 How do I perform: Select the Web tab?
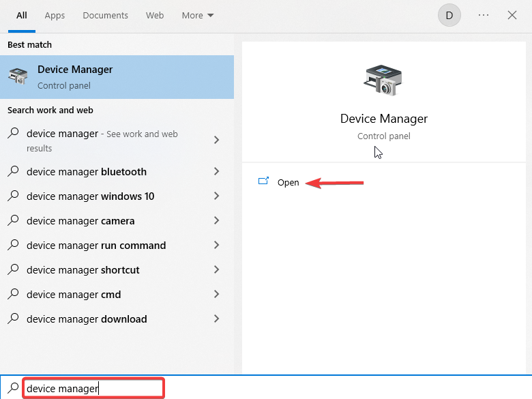tap(155, 16)
